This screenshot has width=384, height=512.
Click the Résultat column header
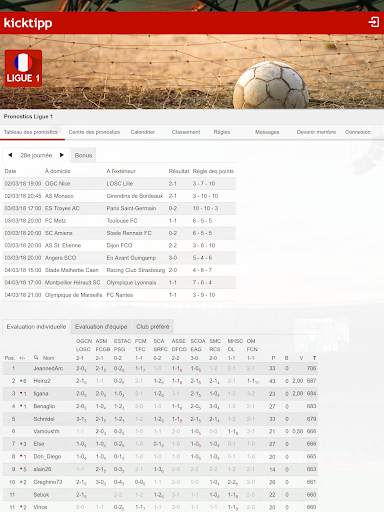coord(179,171)
